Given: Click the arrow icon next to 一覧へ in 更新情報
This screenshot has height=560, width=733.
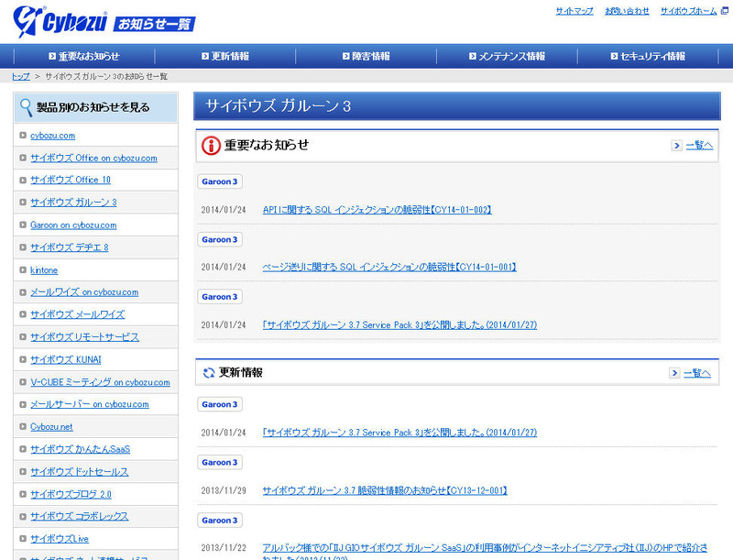Looking at the screenshot, I should 675,373.
